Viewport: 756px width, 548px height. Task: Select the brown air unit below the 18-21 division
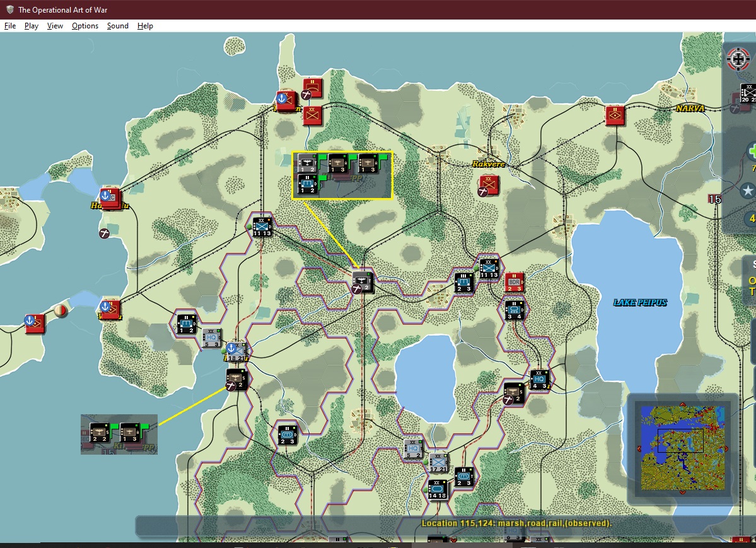point(236,378)
